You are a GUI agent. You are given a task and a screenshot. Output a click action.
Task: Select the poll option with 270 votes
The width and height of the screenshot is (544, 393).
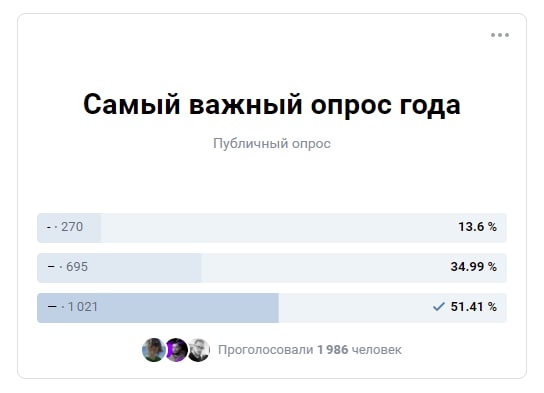pos(272,228)
